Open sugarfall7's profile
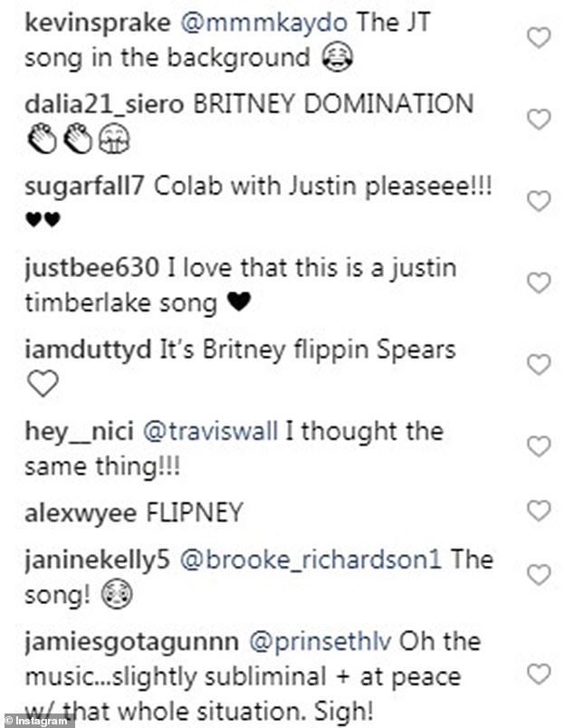Viewport: 574px width, 728px height. tap(81, 187)
